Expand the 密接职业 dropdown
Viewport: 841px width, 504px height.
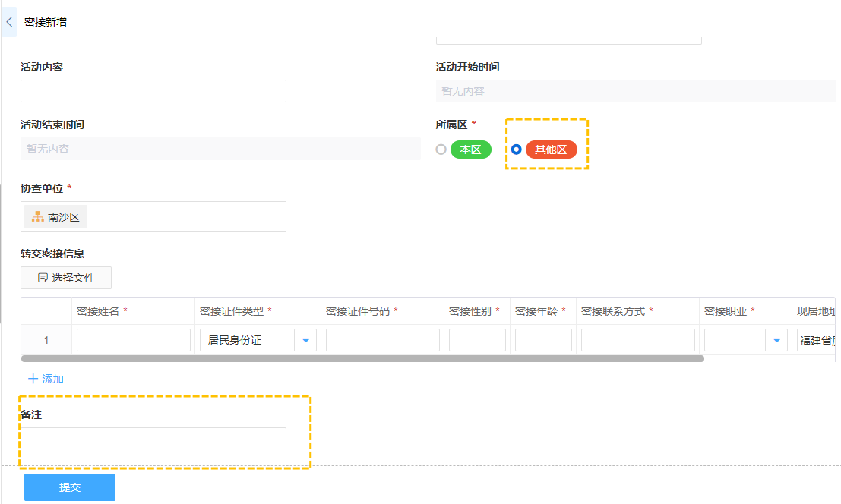pos(776,340)
